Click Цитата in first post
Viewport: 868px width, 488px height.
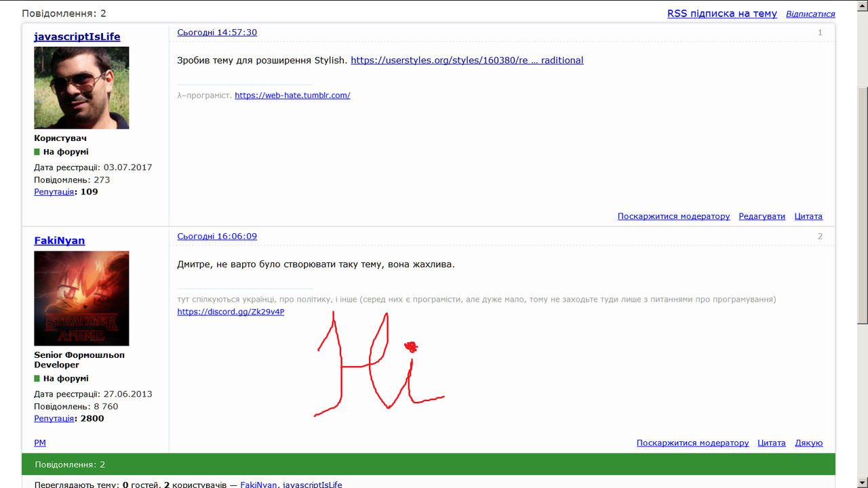[x=808, y=216]
